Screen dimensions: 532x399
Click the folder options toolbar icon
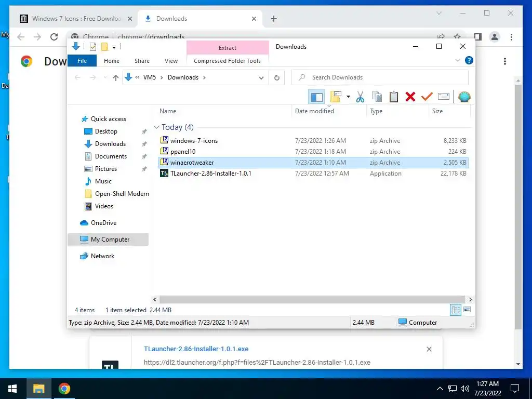[x=336, y=97]
